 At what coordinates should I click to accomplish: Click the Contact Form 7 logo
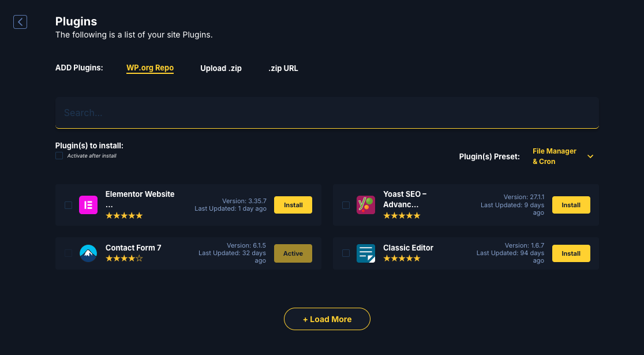click(x=88, y=253)
